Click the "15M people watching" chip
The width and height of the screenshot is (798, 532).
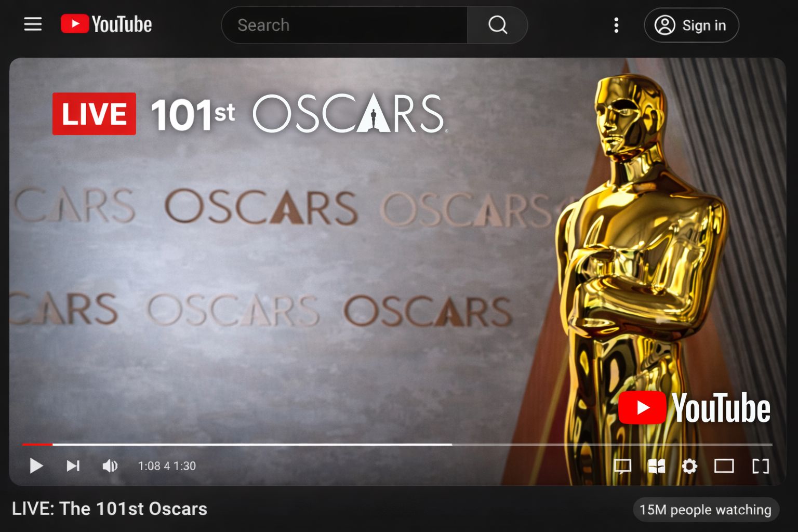[x=706, y=510]
